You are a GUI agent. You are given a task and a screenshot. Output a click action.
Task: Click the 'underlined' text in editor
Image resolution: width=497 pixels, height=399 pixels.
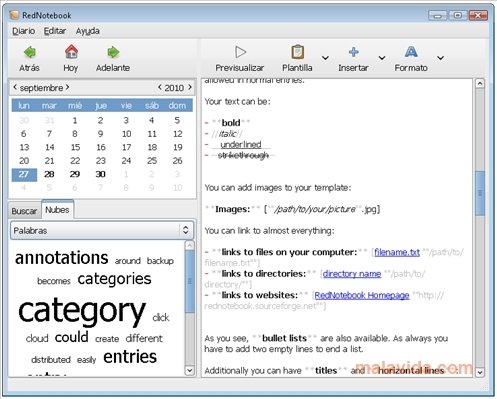point(241,145)
